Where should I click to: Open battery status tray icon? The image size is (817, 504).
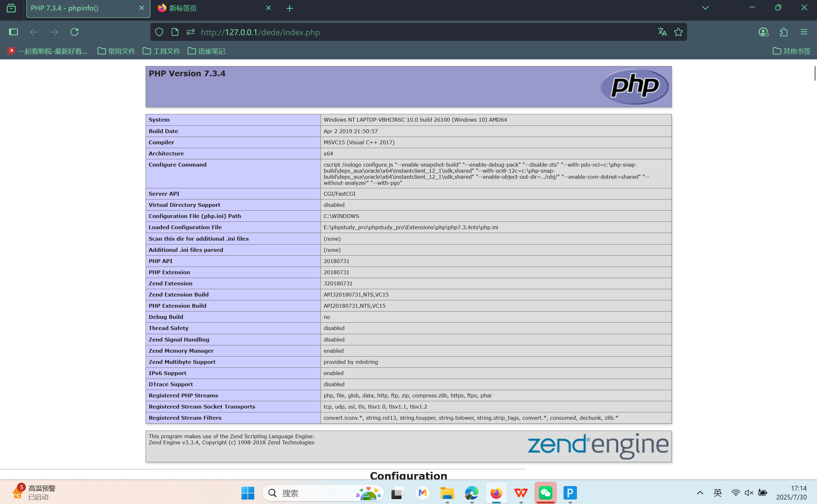pos(763,493)
